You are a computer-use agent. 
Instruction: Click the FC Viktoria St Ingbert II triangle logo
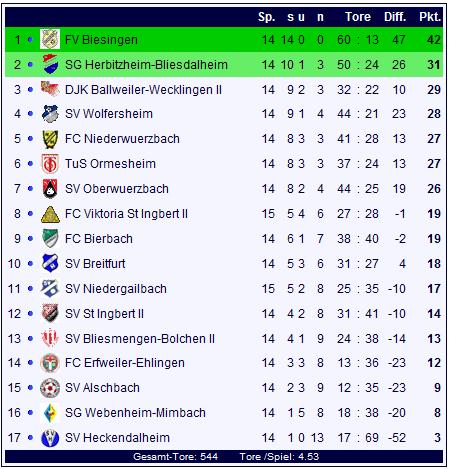50,214
